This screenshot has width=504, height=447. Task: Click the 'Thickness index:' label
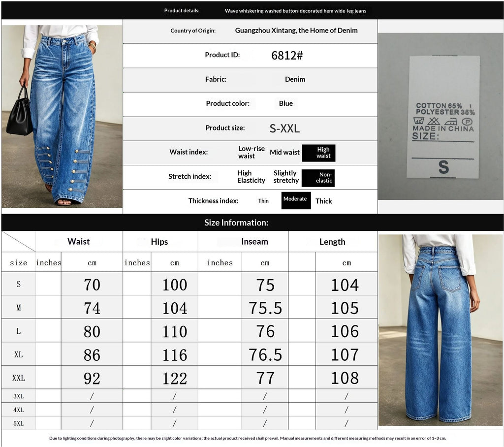point(214,201)
